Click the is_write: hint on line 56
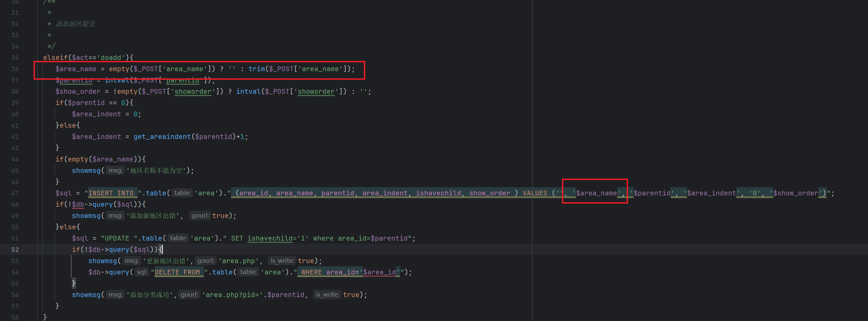The image size is (868, 321). tap(327, 295)
